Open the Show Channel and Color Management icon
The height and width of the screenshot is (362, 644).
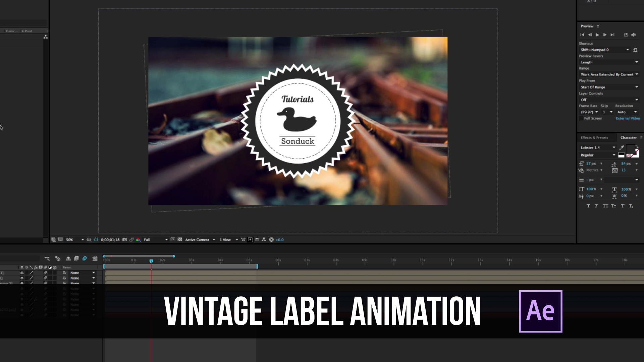(138, 240)
